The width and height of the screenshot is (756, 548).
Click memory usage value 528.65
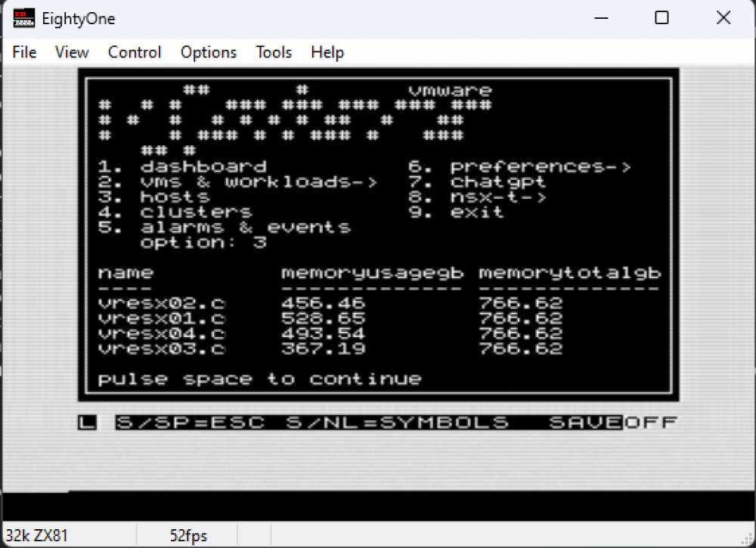(x=323, y=318)
